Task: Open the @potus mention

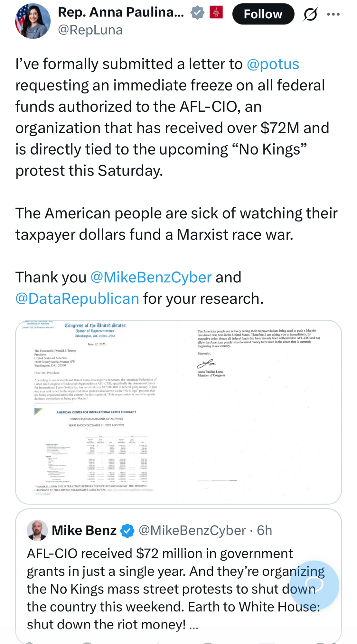Action: coord(273,64)
